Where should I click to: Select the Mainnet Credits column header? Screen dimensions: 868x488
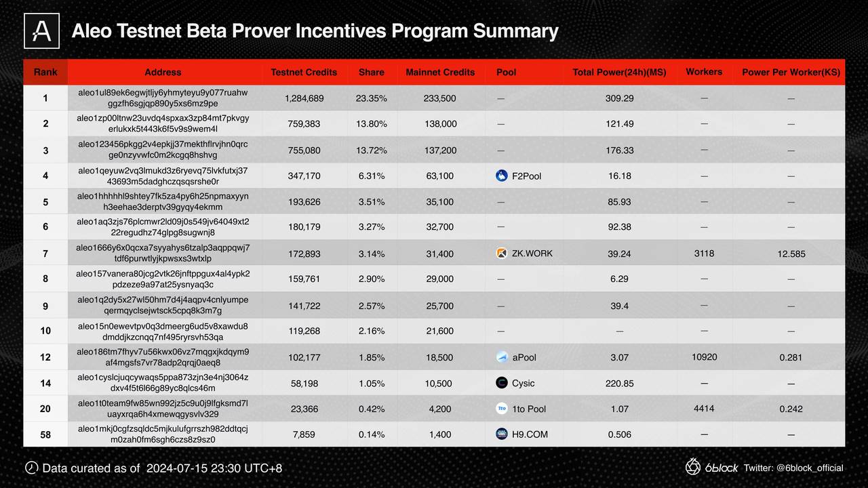point(440,73)
